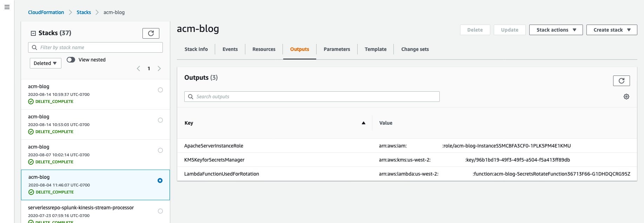Open the Resources tab
The width and height of the screenshot is (644, 223).
264,49
